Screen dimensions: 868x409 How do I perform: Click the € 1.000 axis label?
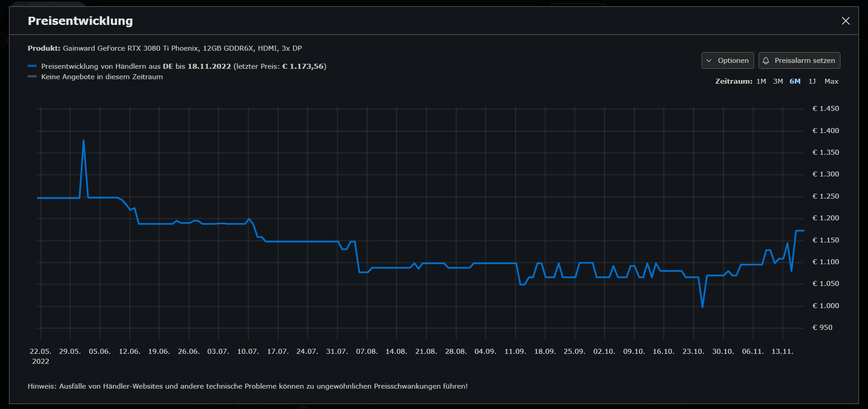826,306
